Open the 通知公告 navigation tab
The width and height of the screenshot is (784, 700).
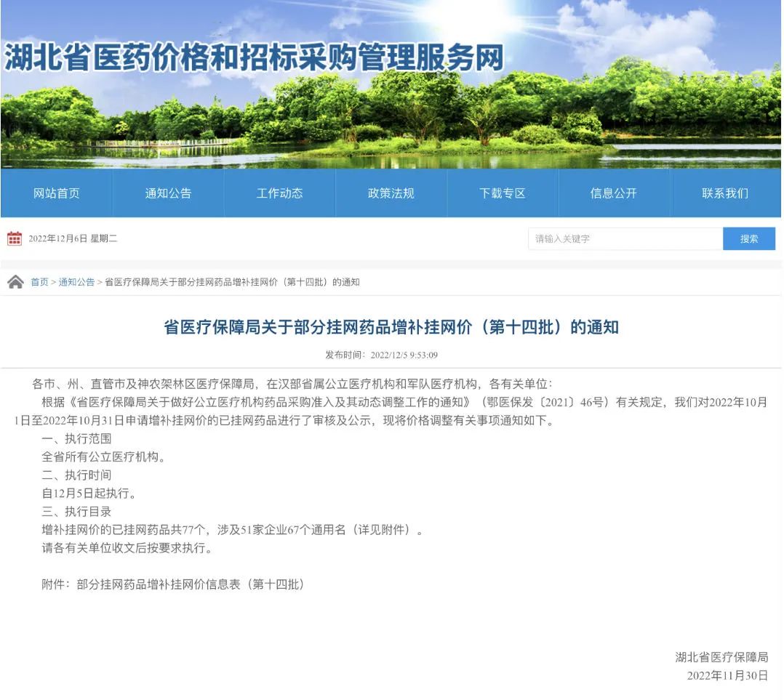tap(168, 193)
